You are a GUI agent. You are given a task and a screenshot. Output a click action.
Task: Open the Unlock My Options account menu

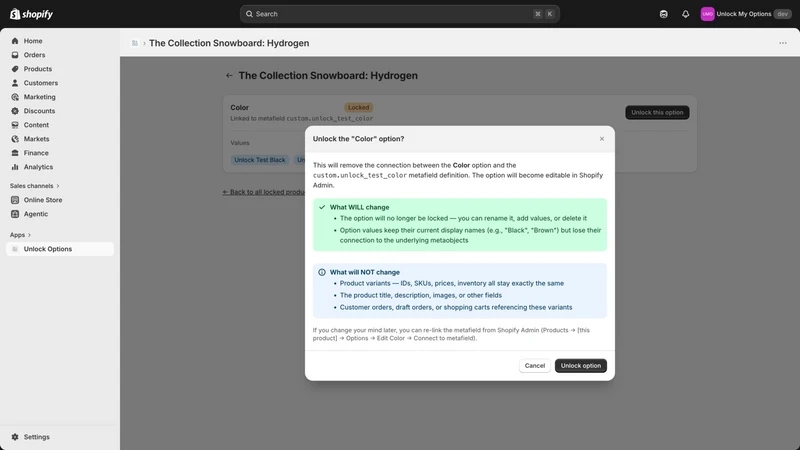tap(746, 14)
